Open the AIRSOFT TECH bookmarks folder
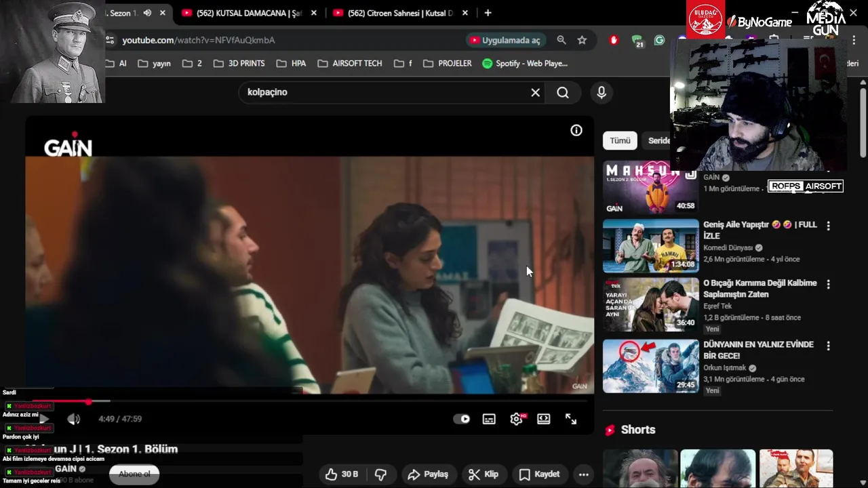Viewport: 868px width, 488px height. click(x=350, y=63)
